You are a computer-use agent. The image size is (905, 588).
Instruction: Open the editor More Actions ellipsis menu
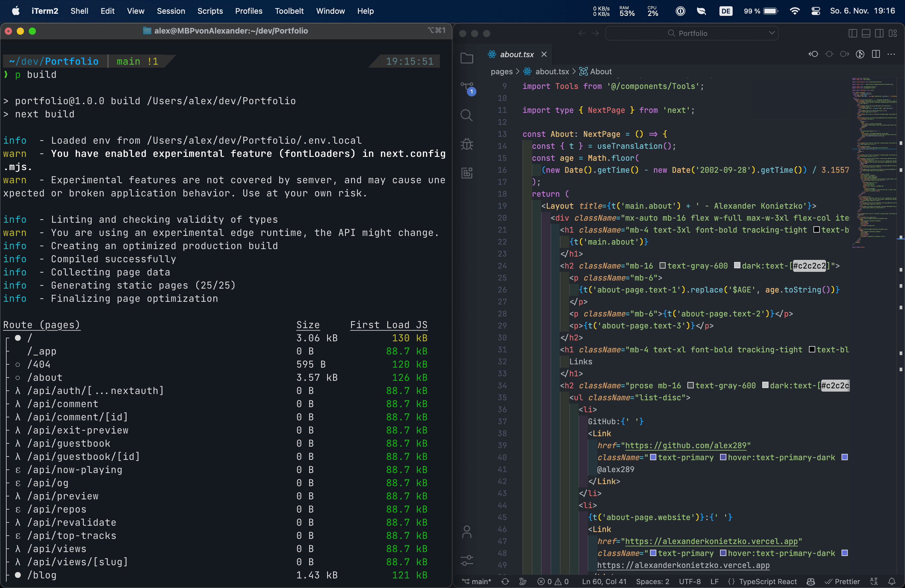point(891,54)
